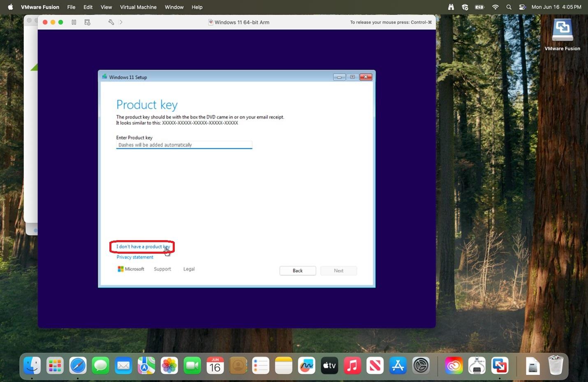Open Calendar showing June 16 in Dock
588x382 pixels.
tap(215, 365)
